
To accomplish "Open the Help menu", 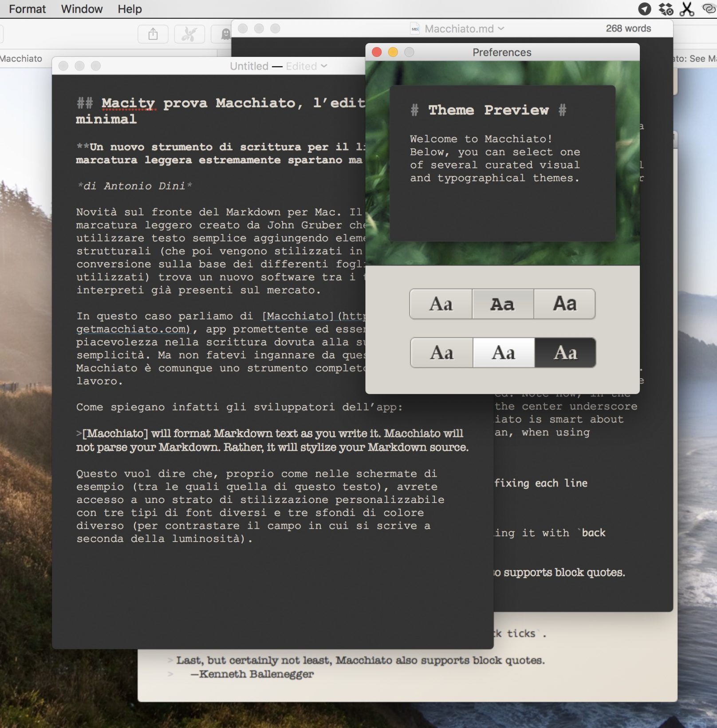I will [x=130, y=9].
